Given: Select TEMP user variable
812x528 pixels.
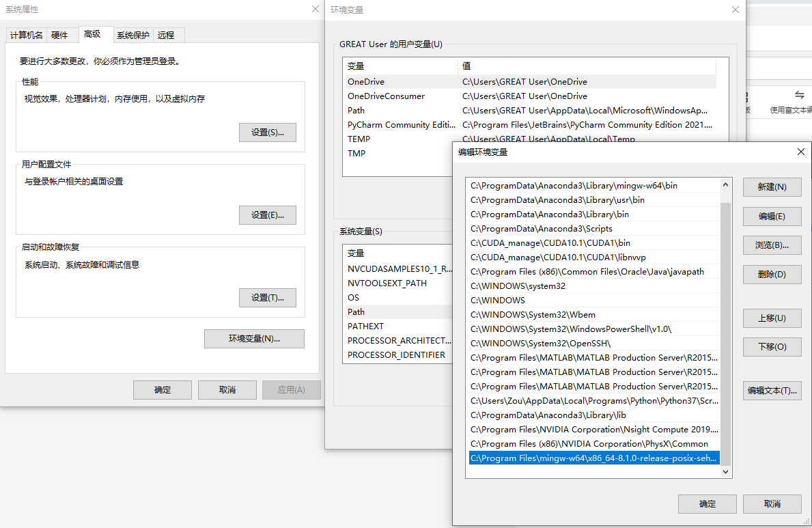Looking at the screenshot, I should 399,139.
